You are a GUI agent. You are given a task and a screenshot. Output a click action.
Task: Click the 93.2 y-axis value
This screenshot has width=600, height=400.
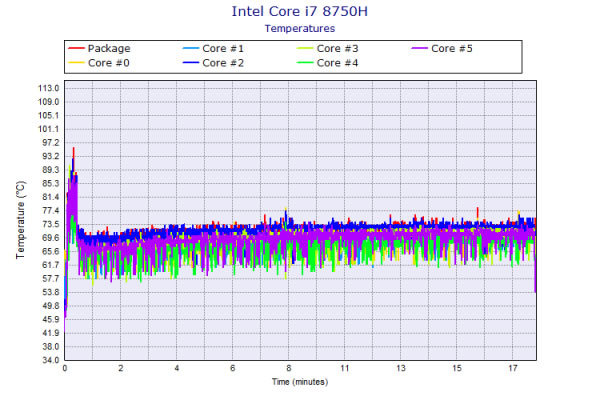(x=51, y=156)
